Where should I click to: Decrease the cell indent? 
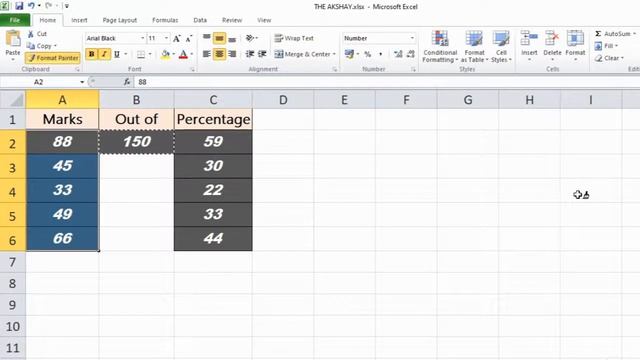(250, 54)
